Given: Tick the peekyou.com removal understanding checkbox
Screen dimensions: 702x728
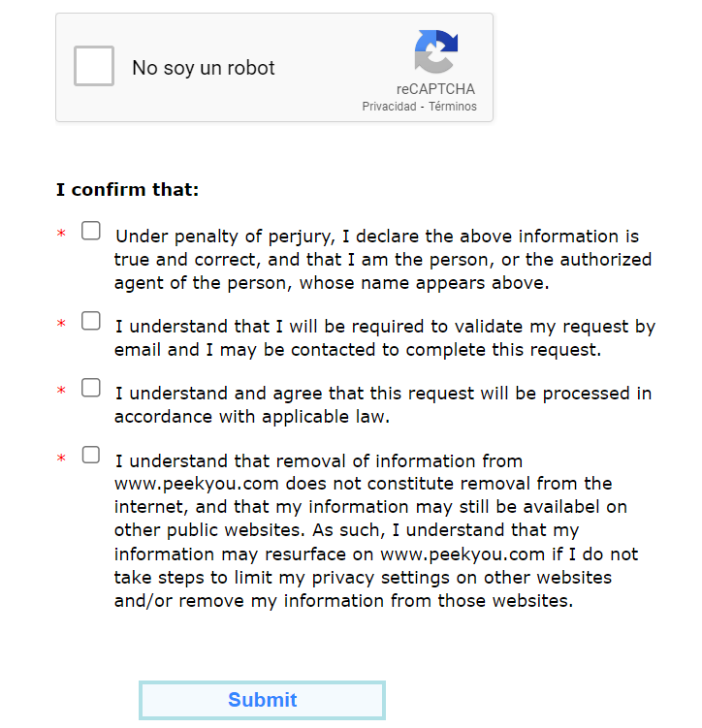Looking at the screenshot, I should [x=91, y=455].
